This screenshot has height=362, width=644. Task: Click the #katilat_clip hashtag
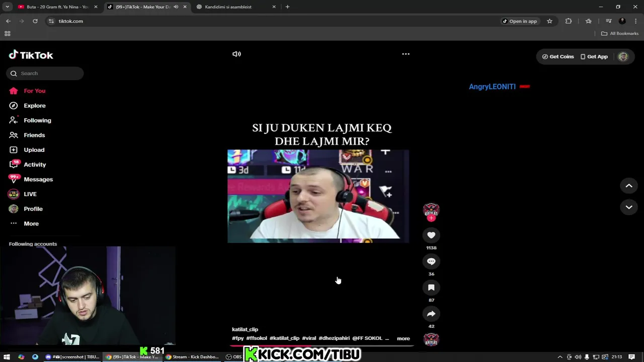coord(284,338)
